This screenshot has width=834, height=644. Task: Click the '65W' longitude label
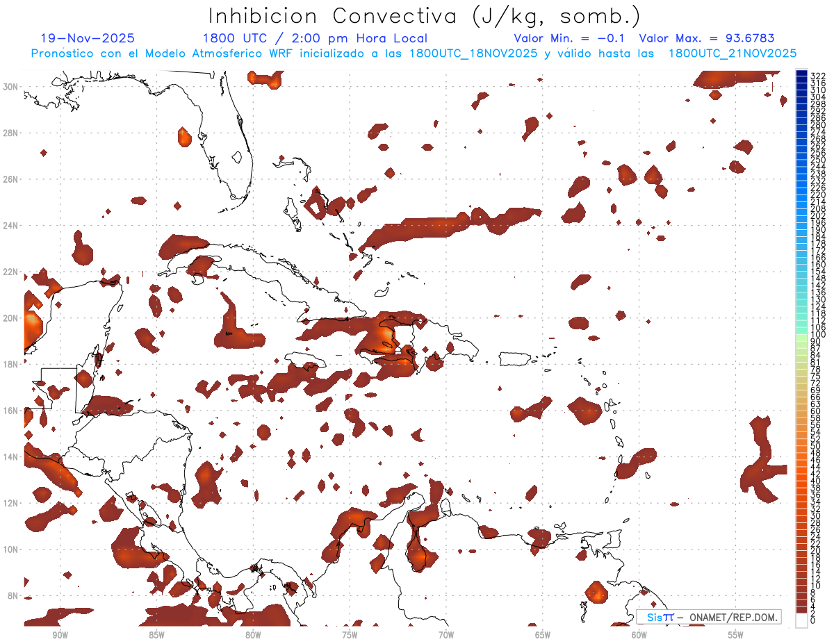tap(543, 635)
